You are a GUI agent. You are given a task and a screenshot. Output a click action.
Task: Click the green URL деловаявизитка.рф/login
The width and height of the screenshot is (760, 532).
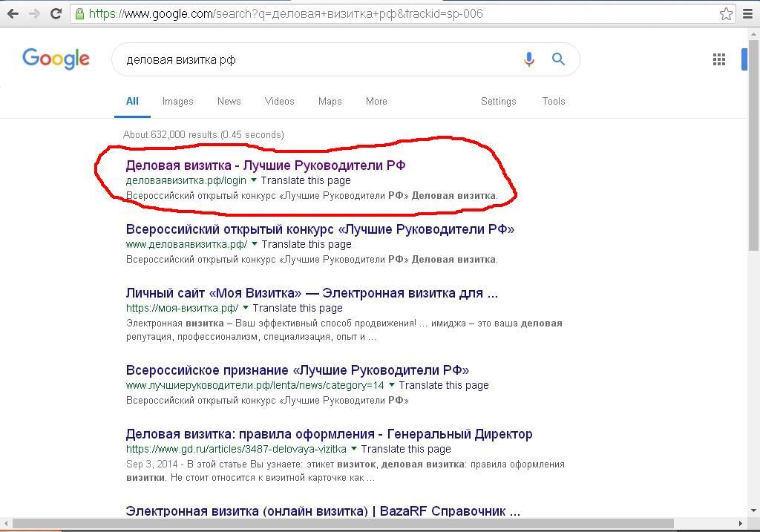(x=186, y=181)
